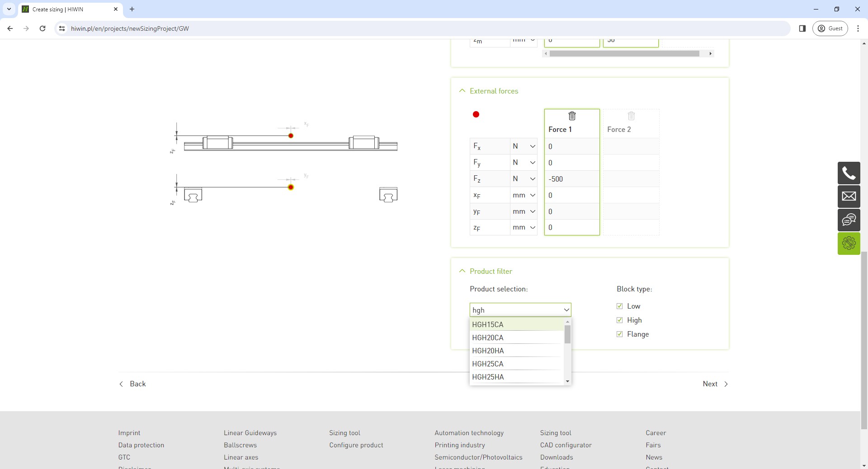The image size is (868, 469).
Task: Go back in browser history
Action: 10,28
